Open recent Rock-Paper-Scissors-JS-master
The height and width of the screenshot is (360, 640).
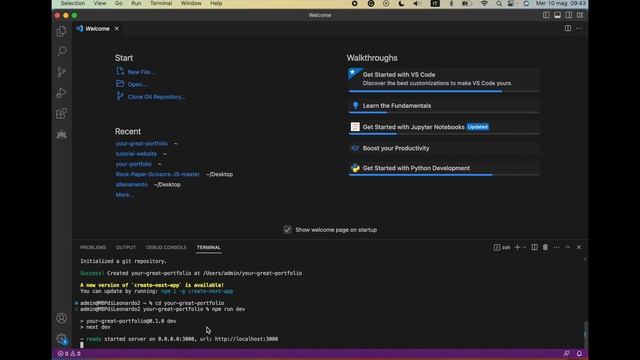click(x=158, y=174)
